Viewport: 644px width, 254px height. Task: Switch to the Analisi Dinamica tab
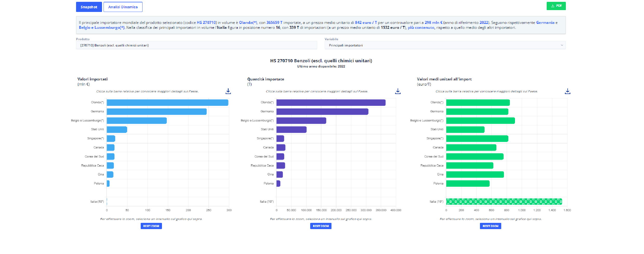123,7
